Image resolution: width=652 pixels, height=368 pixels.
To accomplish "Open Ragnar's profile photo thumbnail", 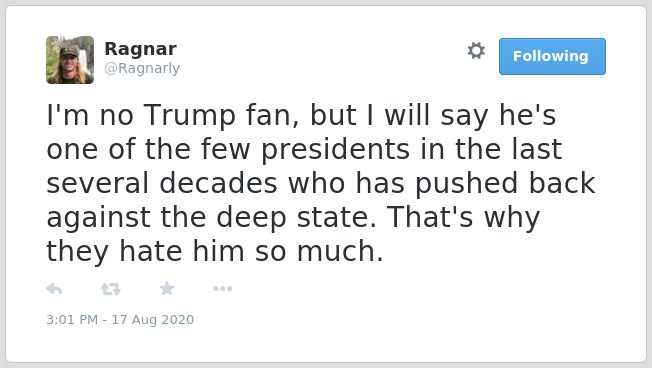I will pyautogui.click(x=70, y=60).
